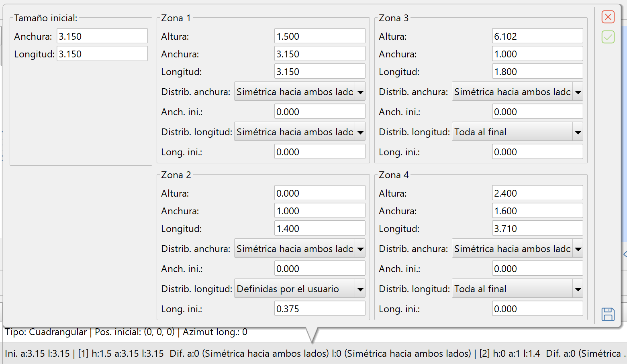Select Zona 4 Altura field showing 2.400

click(x=537, y=193)
